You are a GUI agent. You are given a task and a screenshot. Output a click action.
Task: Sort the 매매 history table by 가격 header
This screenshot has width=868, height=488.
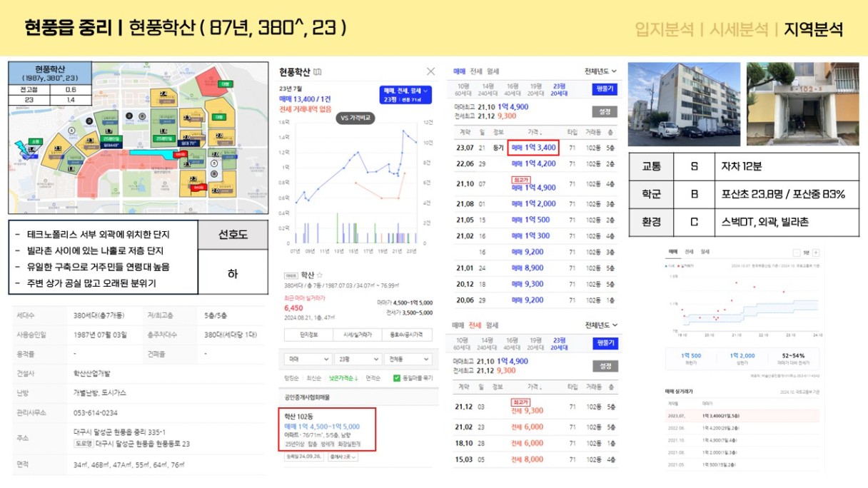[535, 132]
